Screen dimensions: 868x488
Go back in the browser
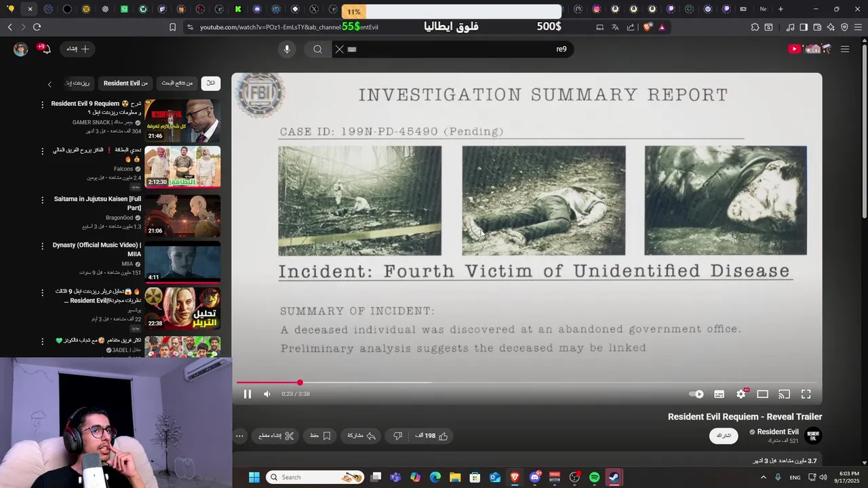click(x=9, y=27)
